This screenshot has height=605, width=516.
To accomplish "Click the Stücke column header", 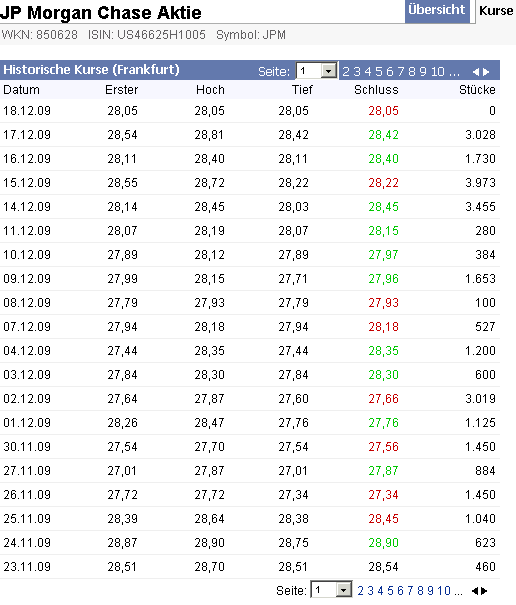I will (x=477, y=90).
